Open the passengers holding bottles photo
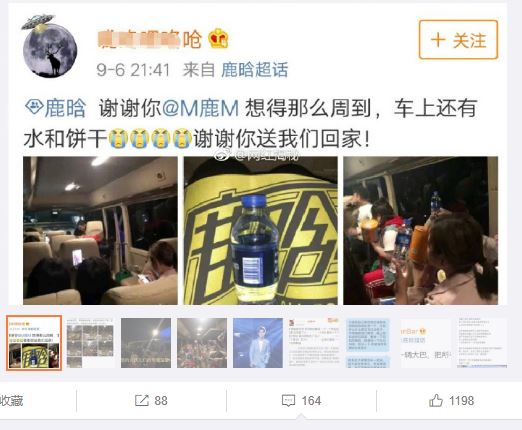The image size is (522, 430). [421, 230]
